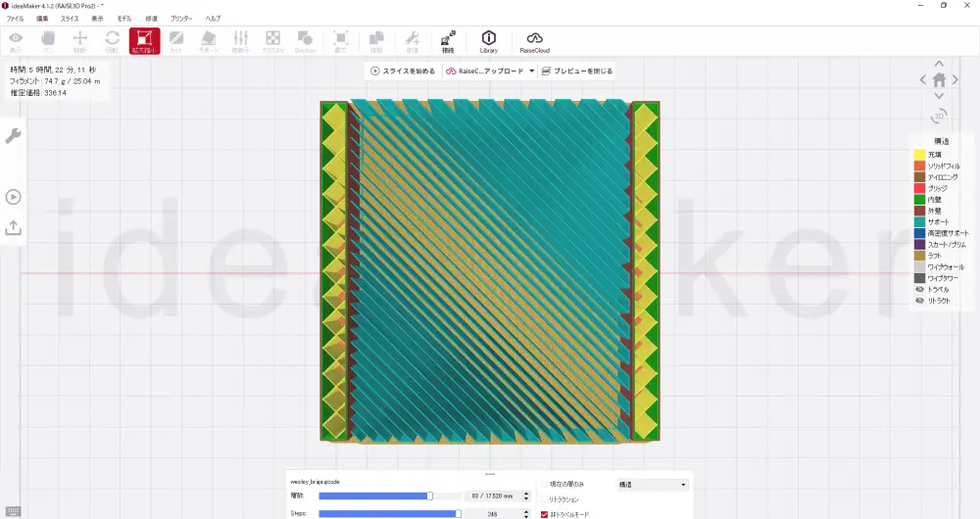
Task: Uncheck the 非トラベルモード checkbox
Action: pos(545,514)
